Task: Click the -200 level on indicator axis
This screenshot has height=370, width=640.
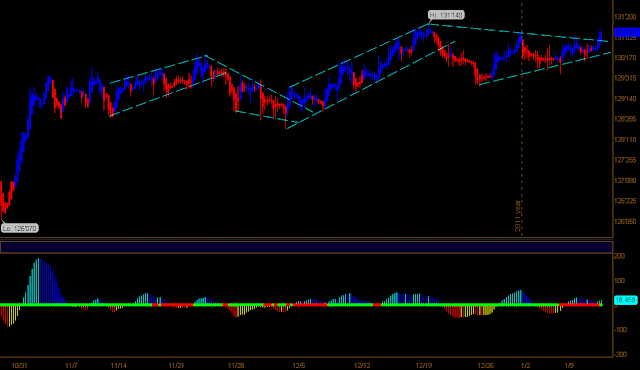Action: [620, 354]
